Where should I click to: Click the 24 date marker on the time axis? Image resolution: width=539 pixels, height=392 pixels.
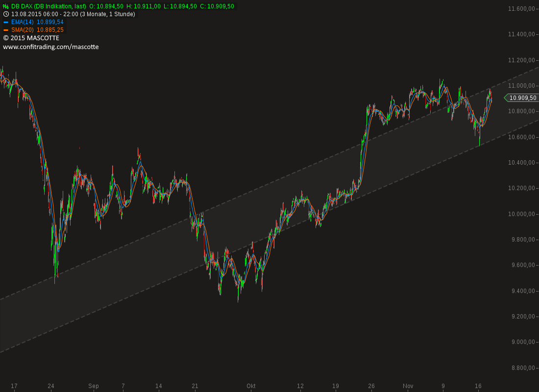(x=51, y=386)
